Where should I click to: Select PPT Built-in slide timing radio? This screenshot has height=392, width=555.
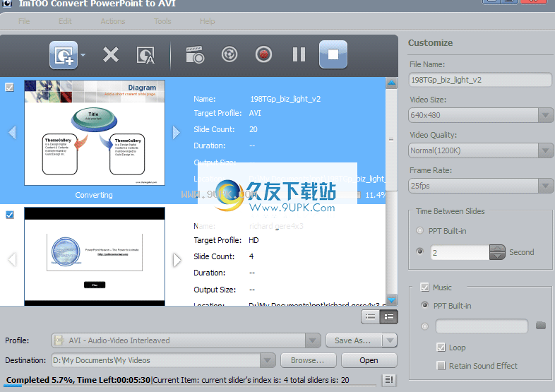420,230
